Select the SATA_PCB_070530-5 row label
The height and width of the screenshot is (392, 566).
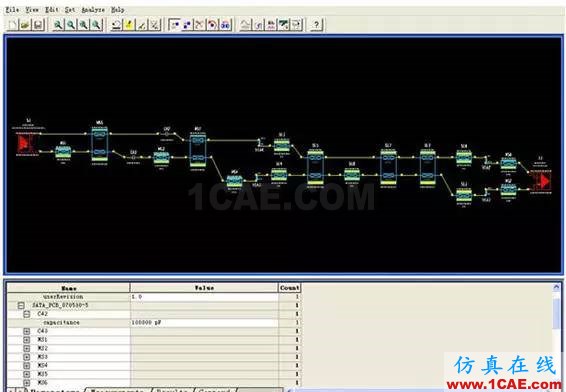click(x=60, y=305)
